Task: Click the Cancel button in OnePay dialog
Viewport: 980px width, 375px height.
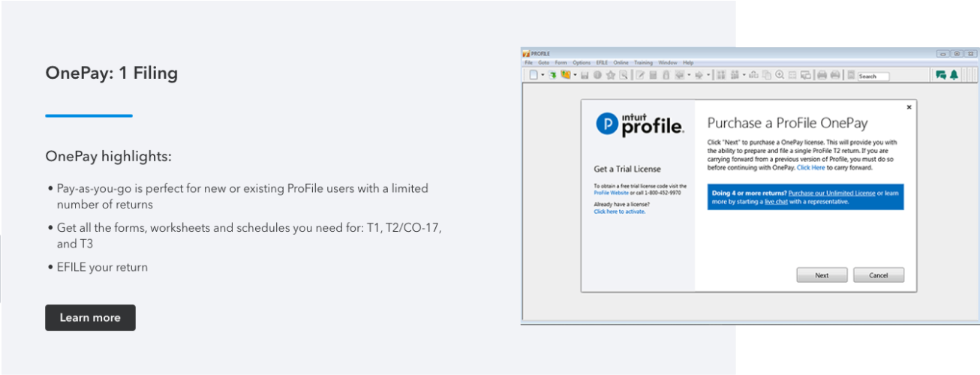Action: pos(879,275)
